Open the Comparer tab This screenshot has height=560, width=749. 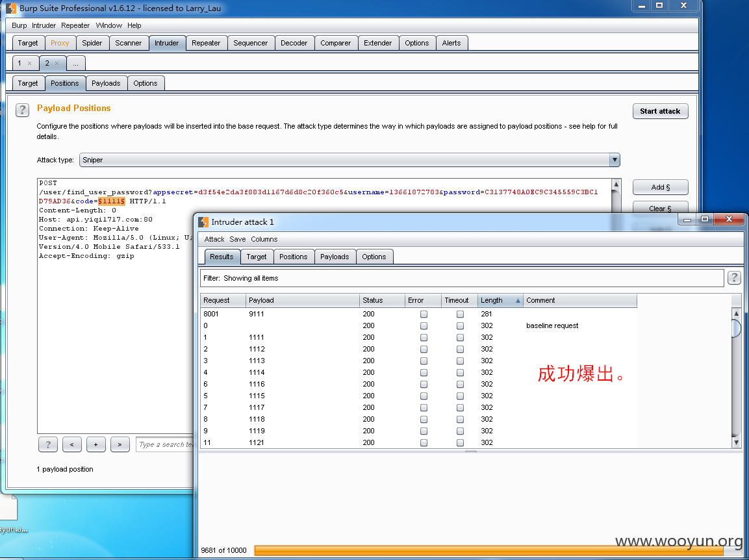click(x=335, y=43)
